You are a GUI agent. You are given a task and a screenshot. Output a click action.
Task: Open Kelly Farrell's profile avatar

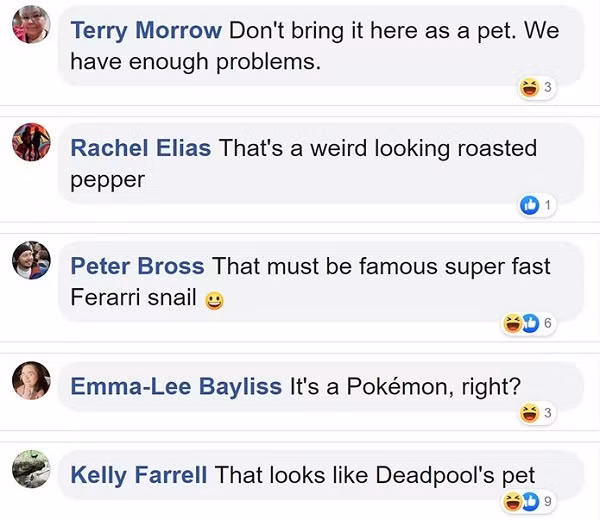pyautogui.click(x=30, y=468)
